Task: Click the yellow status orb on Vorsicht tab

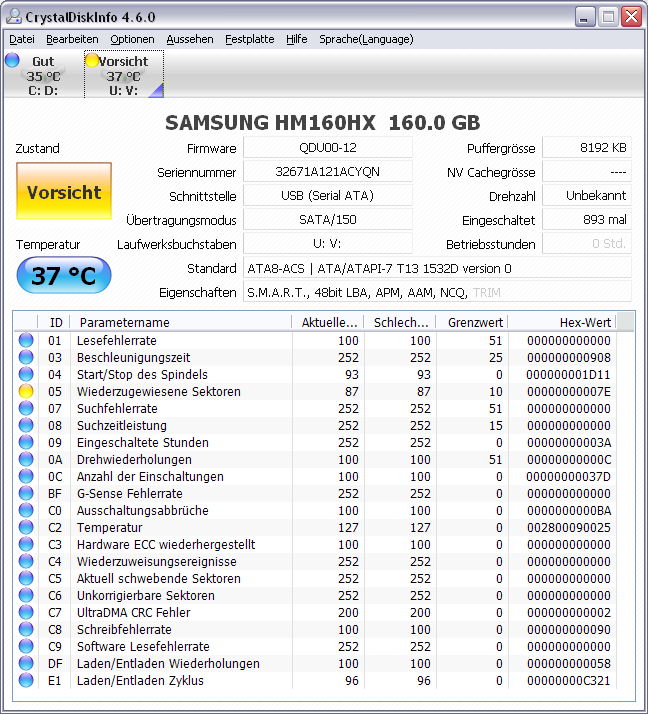Action: [92, 60]
